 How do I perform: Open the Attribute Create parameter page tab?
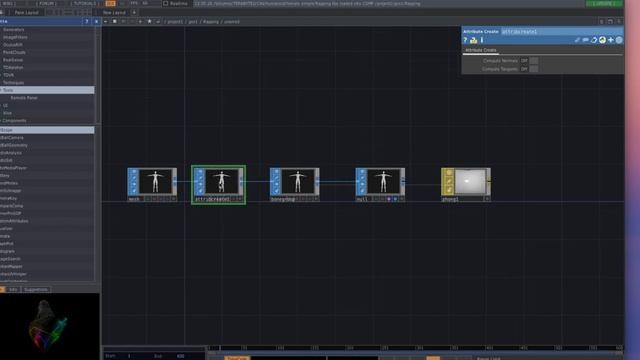tap(481, 50)
